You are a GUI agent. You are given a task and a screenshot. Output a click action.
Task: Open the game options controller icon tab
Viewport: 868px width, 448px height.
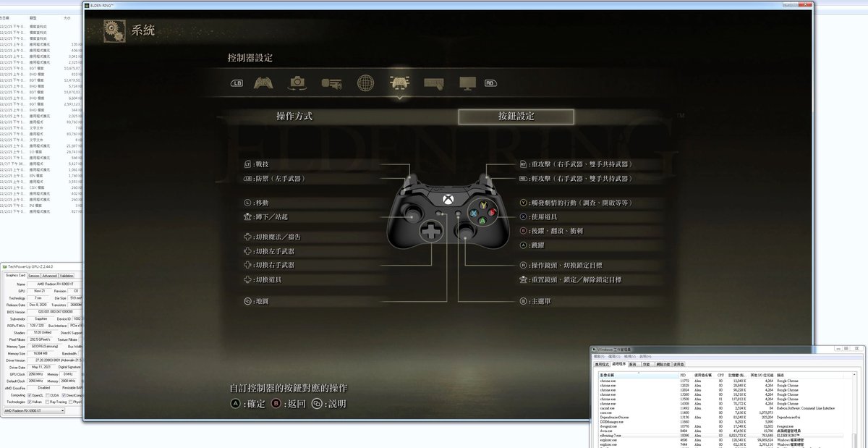click(263, 83)
